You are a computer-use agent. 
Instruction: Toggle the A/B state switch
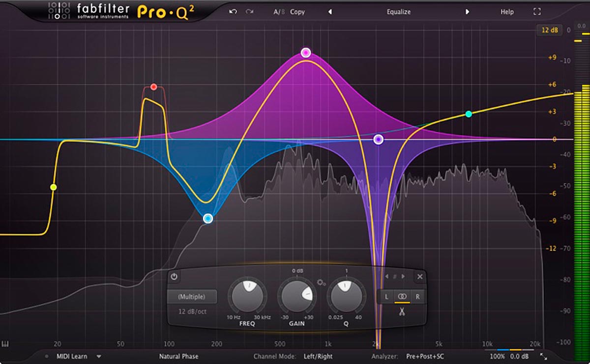point(279,12)
